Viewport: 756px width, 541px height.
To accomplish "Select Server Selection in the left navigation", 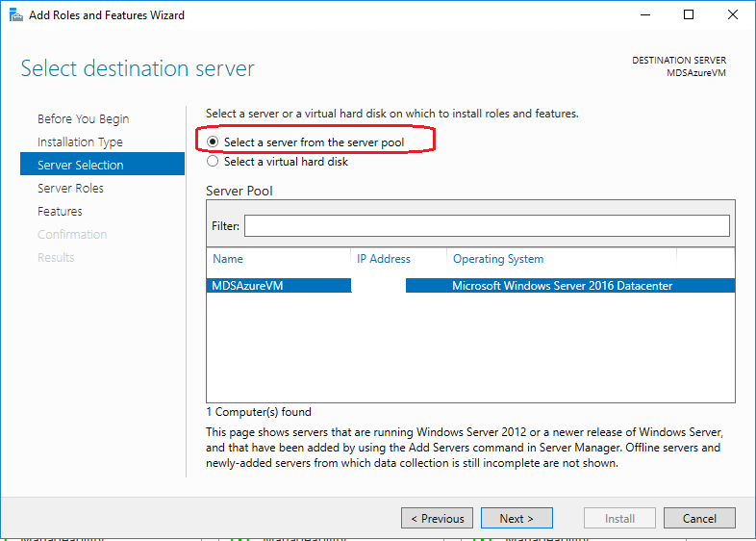I will [81, 166].
